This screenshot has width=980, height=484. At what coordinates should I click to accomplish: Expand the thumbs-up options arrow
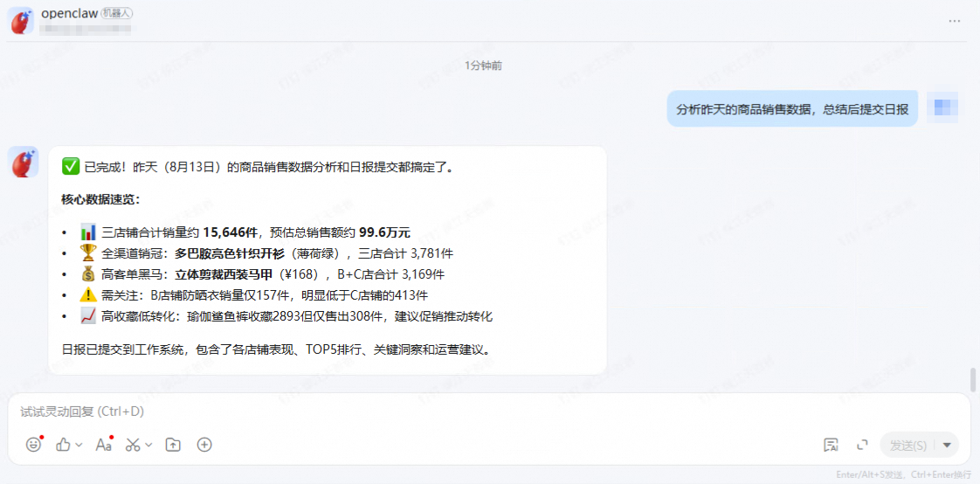79,445
